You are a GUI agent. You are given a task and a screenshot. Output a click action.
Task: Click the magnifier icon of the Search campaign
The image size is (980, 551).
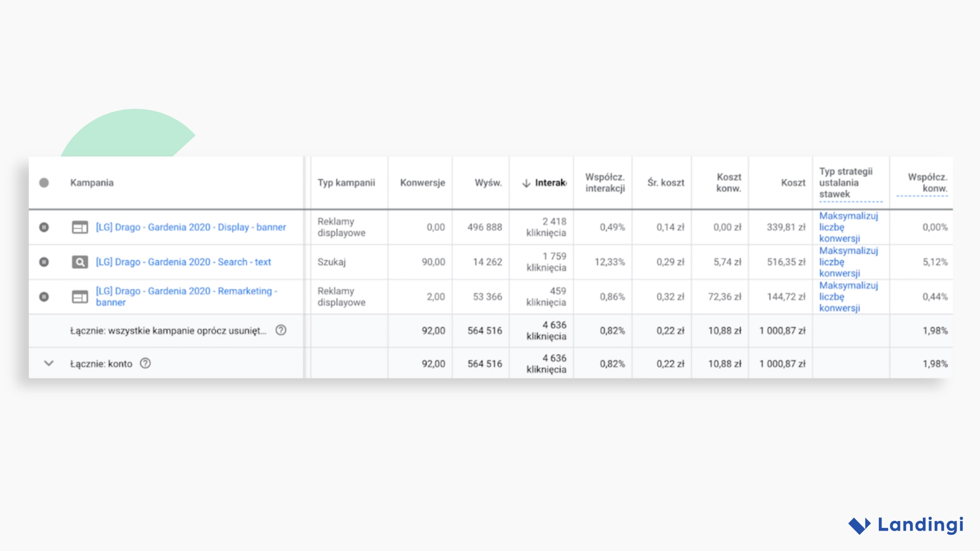tap(79, 262)
